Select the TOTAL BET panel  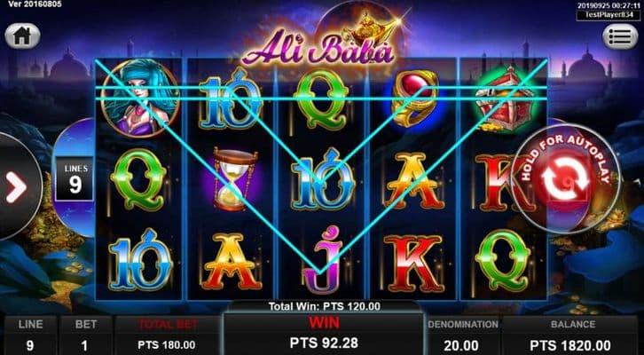[x=167, y=335]
